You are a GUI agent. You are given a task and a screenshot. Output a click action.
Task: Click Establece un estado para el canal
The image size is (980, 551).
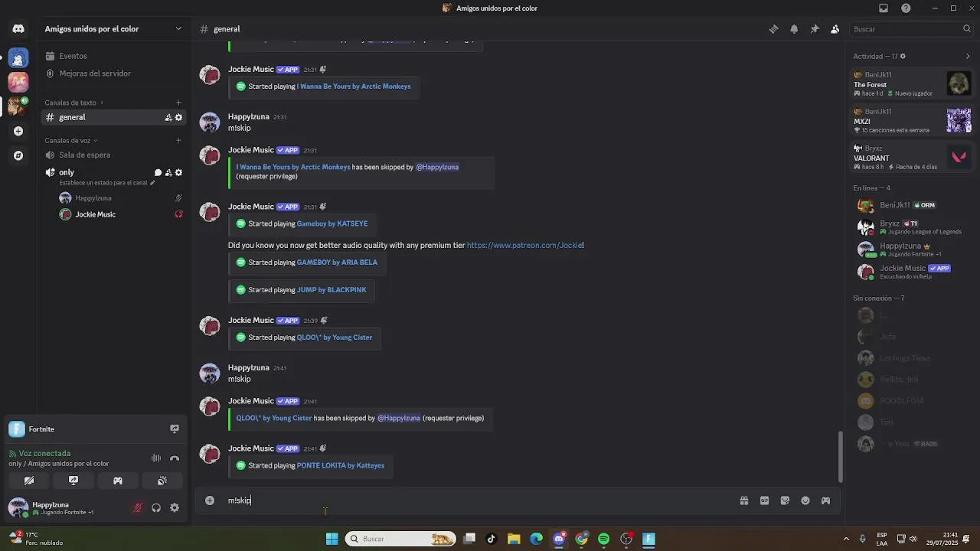[x=103, y=183]
